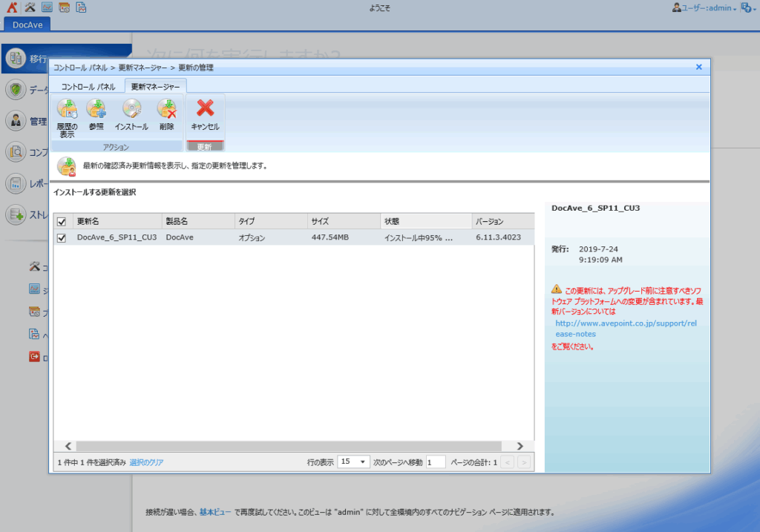Sort by 状態 column header

click(x=427, y=221)
